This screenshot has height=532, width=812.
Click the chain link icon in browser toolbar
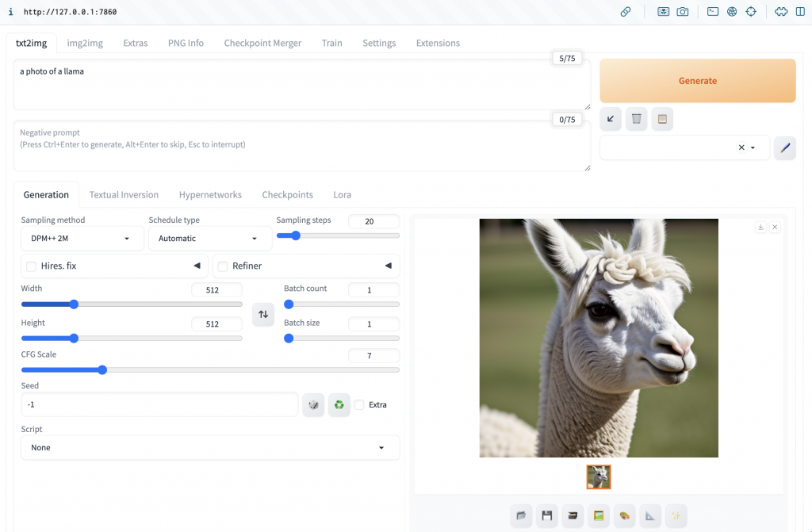[626, 11]
